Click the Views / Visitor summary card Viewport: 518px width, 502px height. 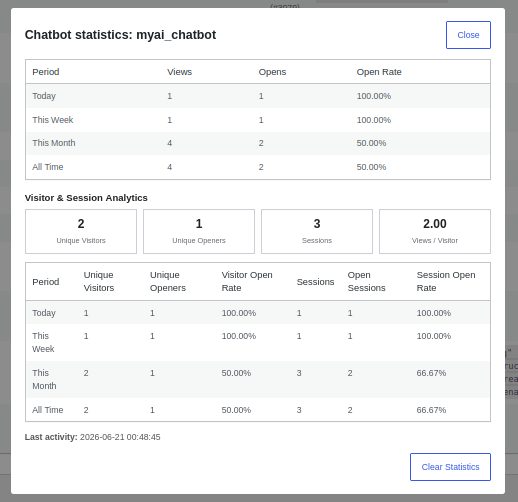pos(435,231)
